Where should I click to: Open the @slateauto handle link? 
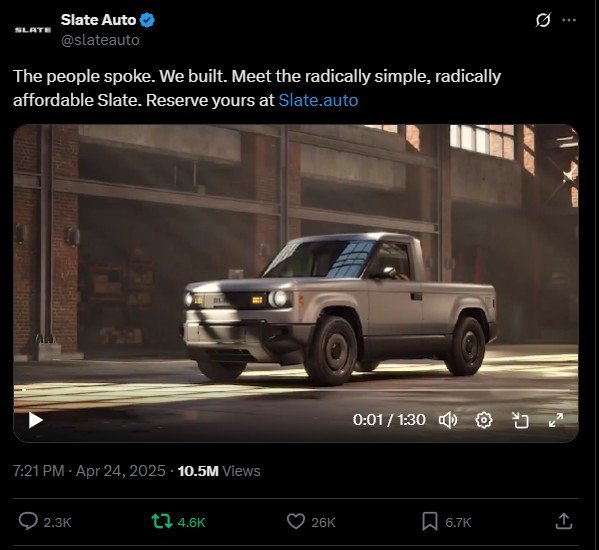point(100,40)
